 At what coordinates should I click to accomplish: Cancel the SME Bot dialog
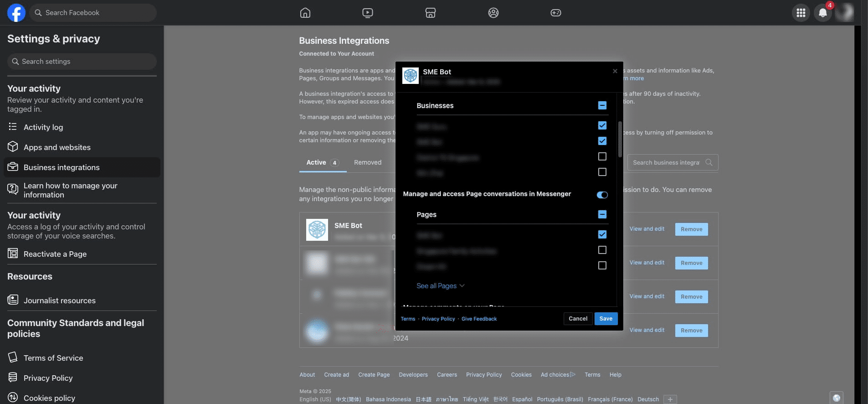pyautogui.click(x=578, y=319)
